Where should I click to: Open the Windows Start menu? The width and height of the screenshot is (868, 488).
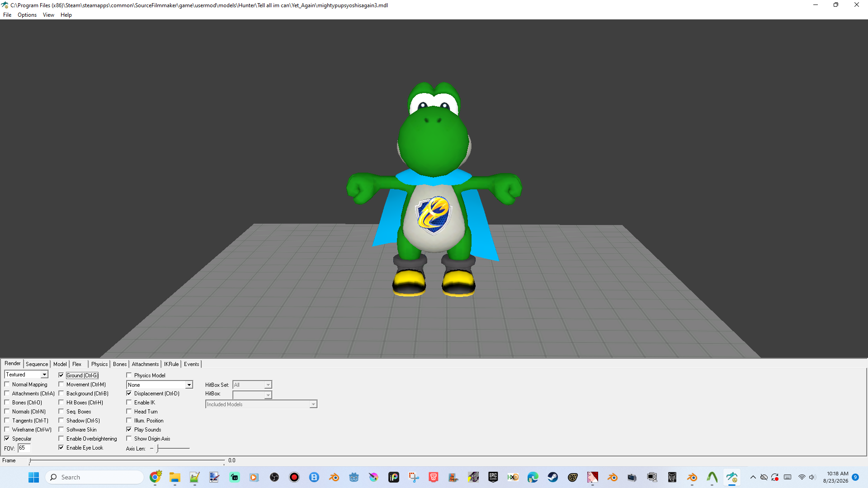[x=34, y=477]
